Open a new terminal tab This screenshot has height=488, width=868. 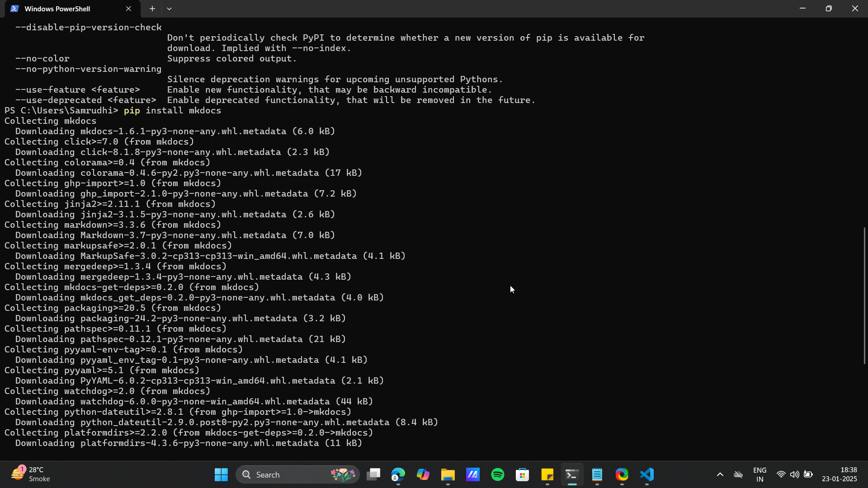[x=152, y=9]
